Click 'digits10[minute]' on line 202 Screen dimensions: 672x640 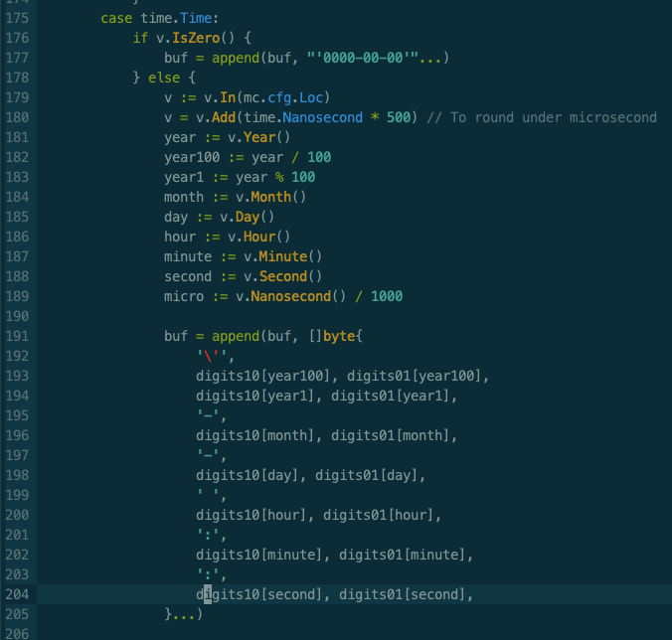[x=259, y=555]
